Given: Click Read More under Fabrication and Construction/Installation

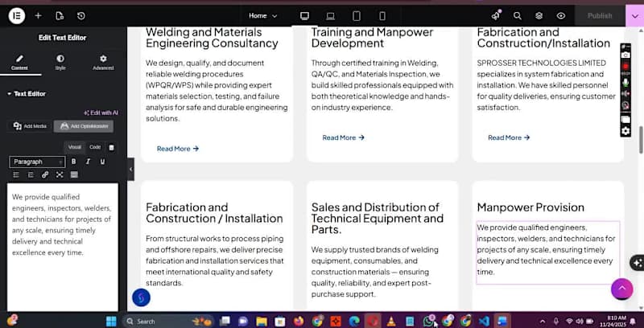Looking at the screenshot, I should pyautogui.click(x=509, y=137).
